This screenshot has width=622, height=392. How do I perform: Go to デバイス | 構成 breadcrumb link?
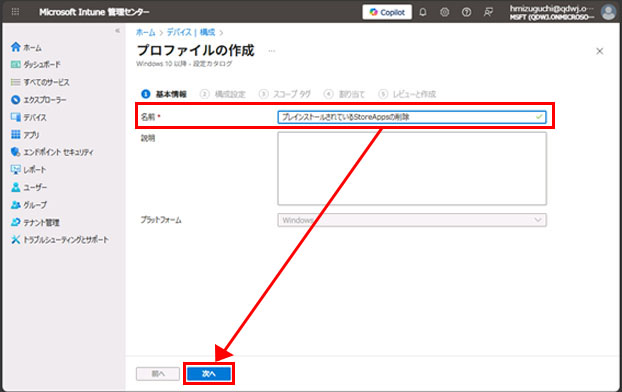click(191, 33)
